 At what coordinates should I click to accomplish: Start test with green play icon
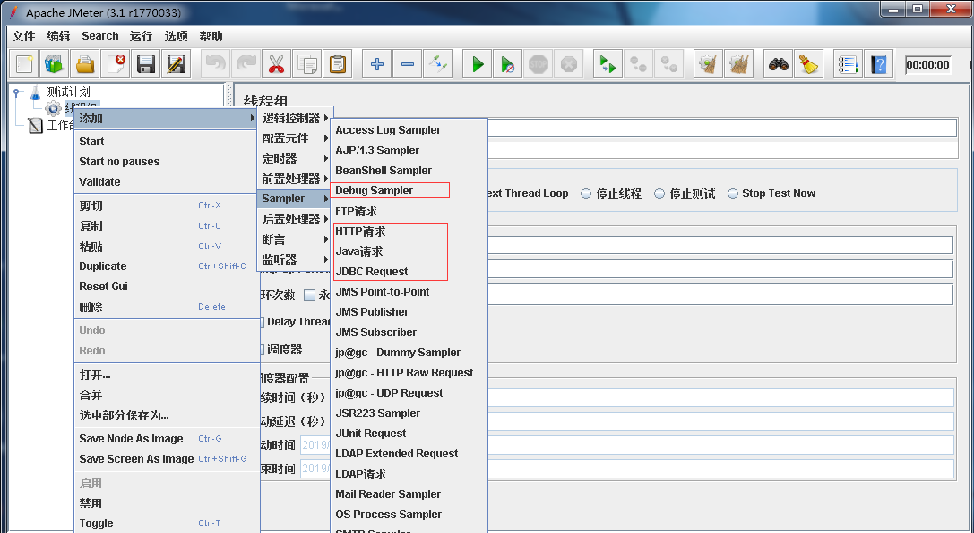(477, 64)
